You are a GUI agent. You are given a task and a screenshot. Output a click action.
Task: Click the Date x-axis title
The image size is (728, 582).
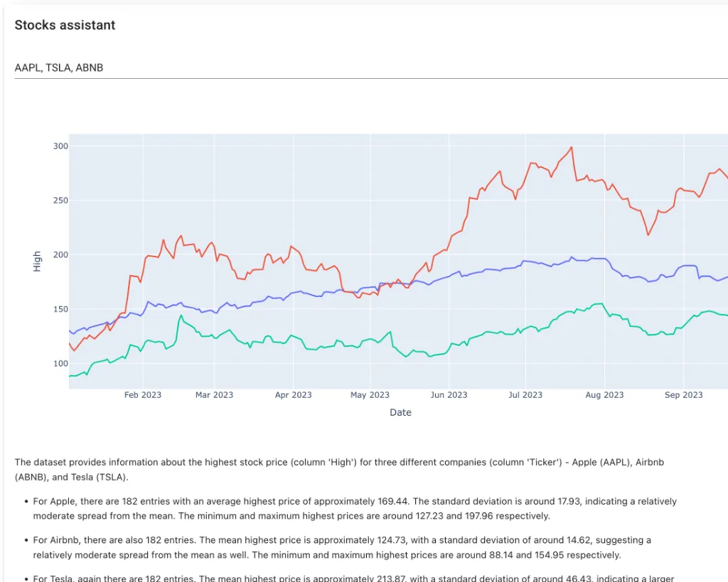400,412
